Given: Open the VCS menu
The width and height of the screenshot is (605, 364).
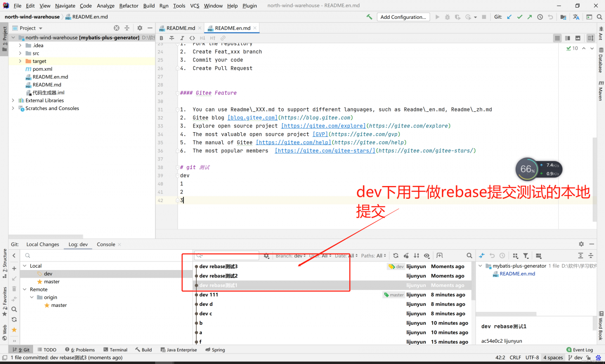Looking at the screenshot, I should tap(195, 6).
